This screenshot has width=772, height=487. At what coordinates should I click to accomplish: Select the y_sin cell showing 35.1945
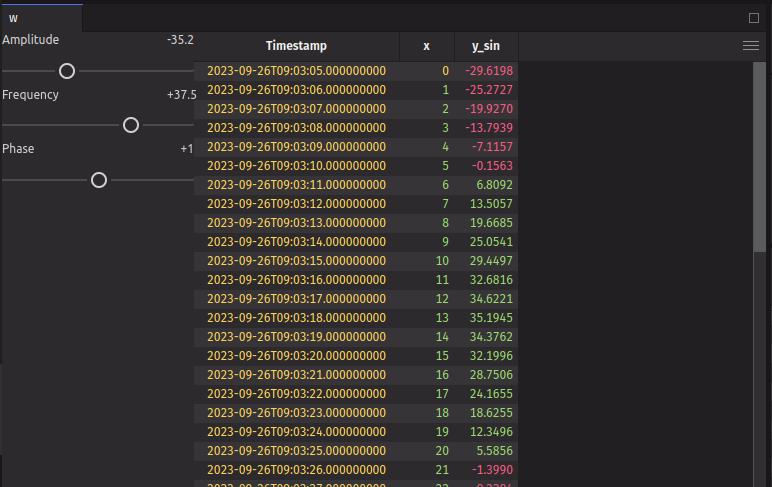pyautogui.click(x=485, y=318)
